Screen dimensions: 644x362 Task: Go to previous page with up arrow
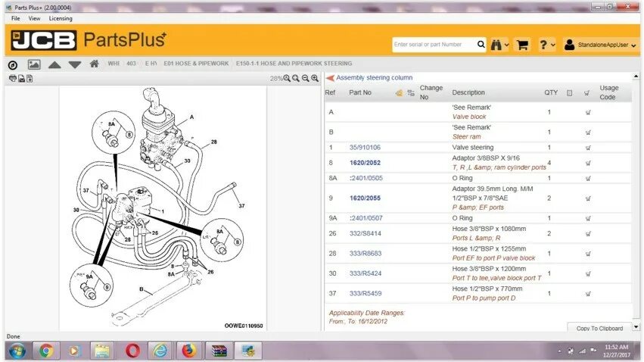click(x=54, y=64)
